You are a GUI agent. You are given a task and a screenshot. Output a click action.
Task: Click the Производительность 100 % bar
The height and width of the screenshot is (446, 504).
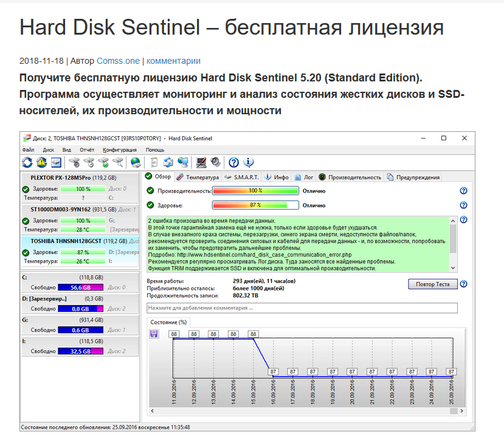[x=255, y=191]
